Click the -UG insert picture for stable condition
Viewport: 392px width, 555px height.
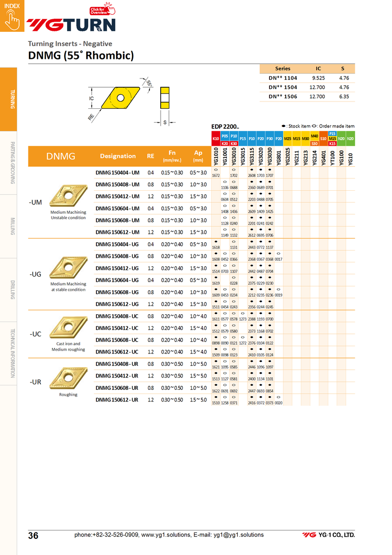tap(68, 266)
